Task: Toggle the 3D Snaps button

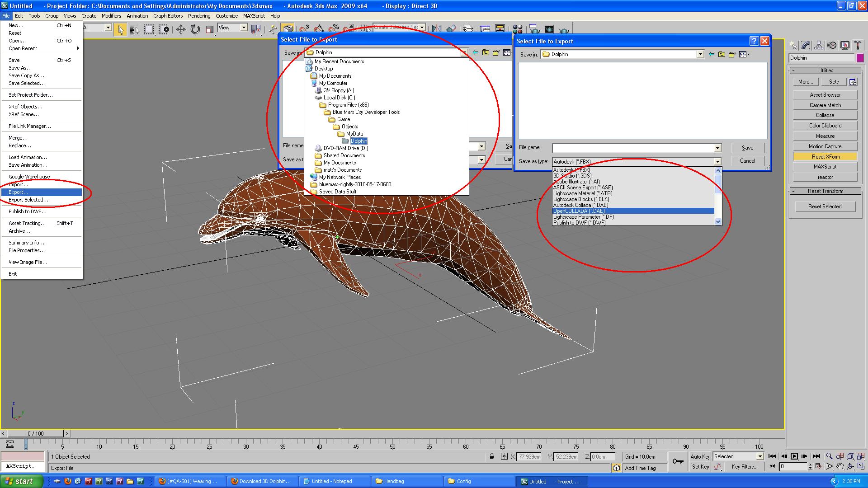Action: (x=305, y=28)
